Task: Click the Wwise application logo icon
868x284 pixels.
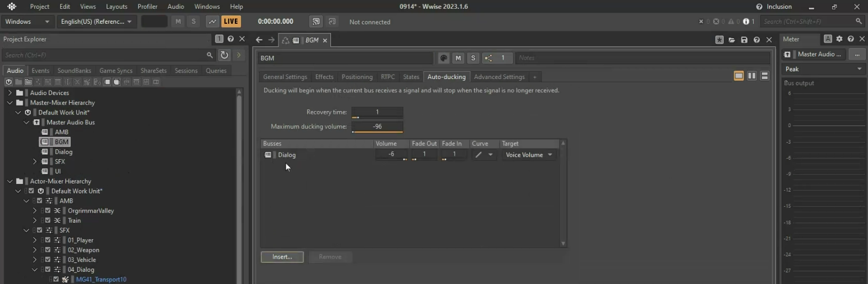Action: [12, 7]
